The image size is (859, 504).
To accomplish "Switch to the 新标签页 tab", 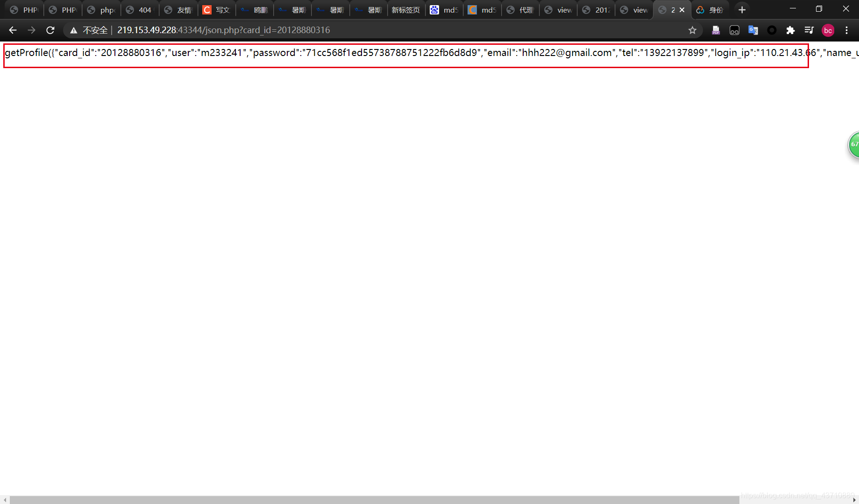I will click(406, 10).
